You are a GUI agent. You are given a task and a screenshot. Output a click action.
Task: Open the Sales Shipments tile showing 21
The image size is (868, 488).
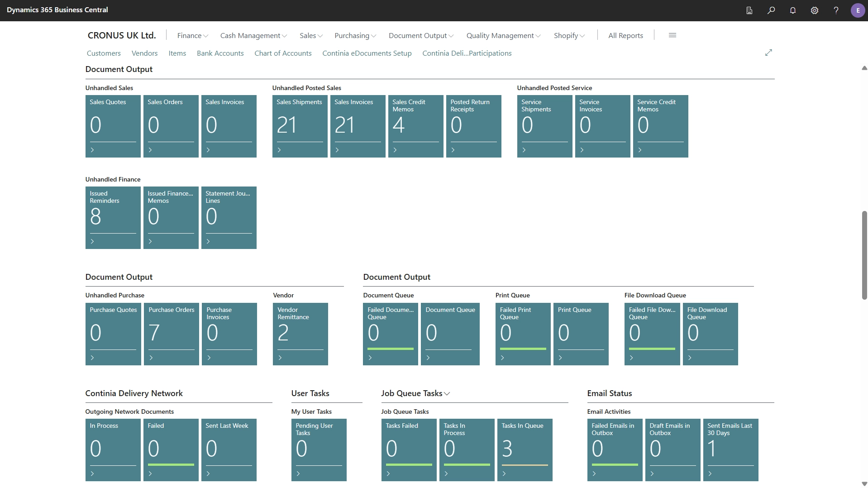[x=300, y=126]
